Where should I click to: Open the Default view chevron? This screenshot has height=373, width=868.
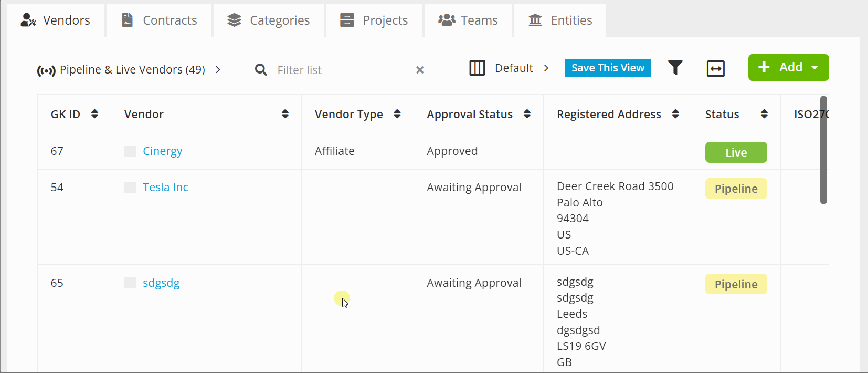[x=546, y=68]
